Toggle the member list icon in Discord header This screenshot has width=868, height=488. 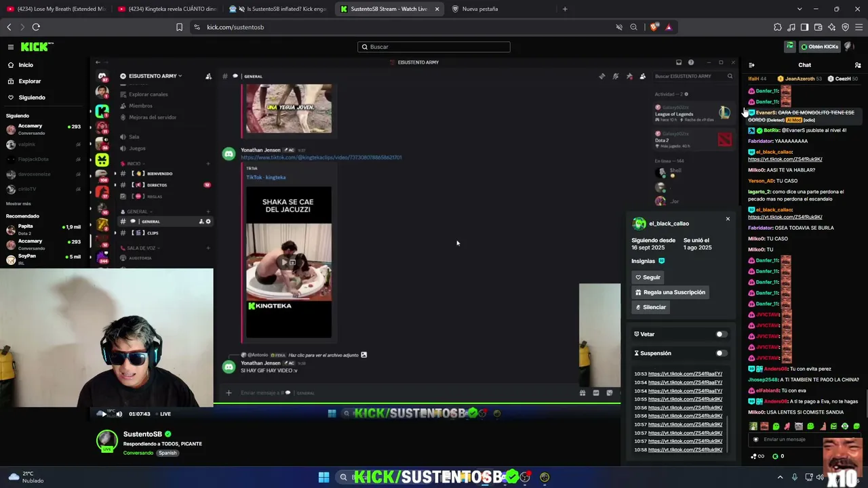(x=643, y=76)
